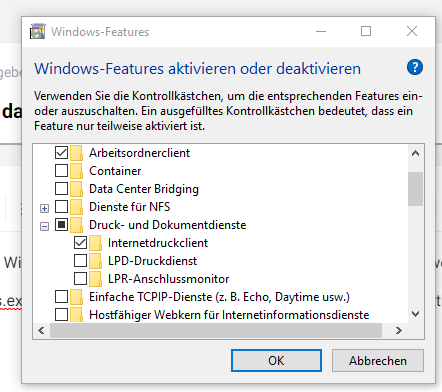Click the horizontal scrollbar's right arrow
Image resolution: width=442 pixels, height=392 pixels.
click(x=399, y=330)
